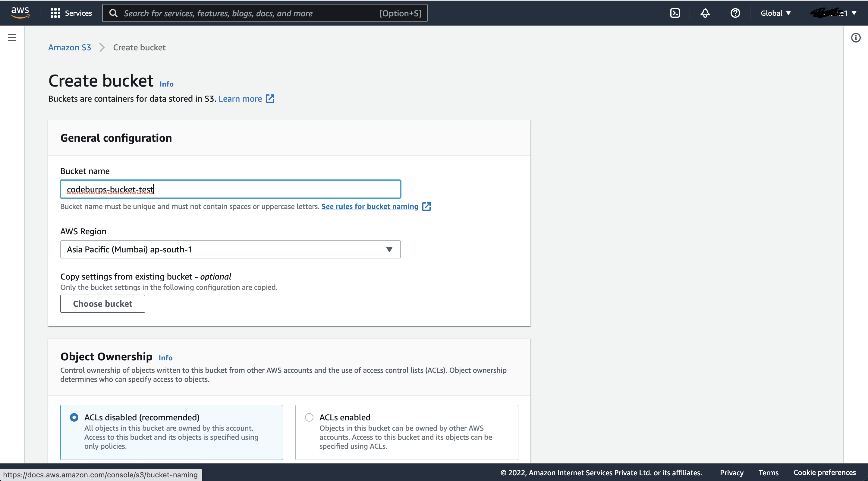Open the left hamburger navigation menu
The image size is (868, 481).
coord(12,38)
